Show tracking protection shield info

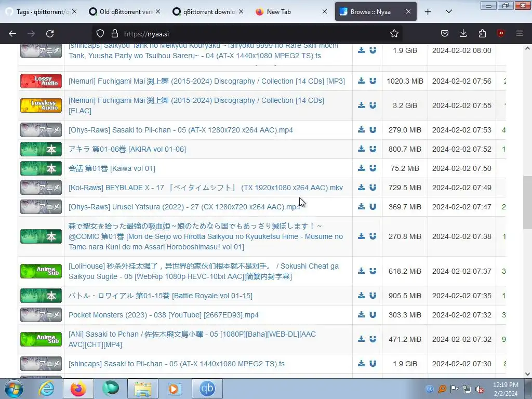click(100, 34)
